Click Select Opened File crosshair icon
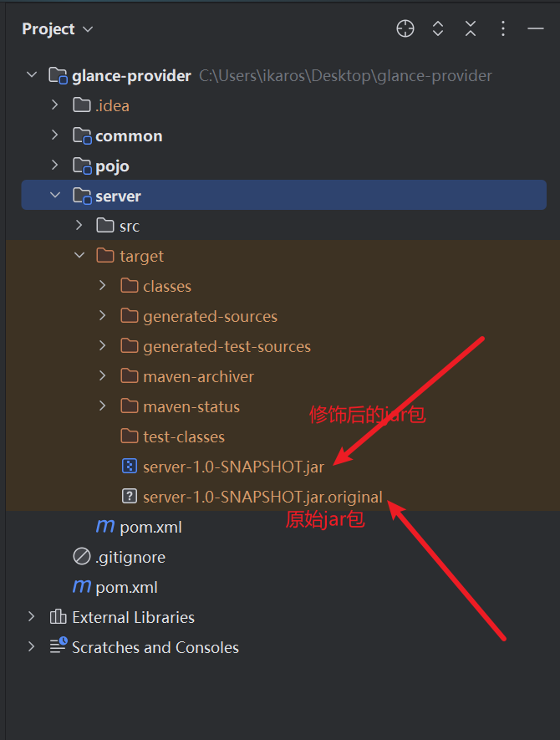The height and width of the screenshot is (740, 560). 405,28
